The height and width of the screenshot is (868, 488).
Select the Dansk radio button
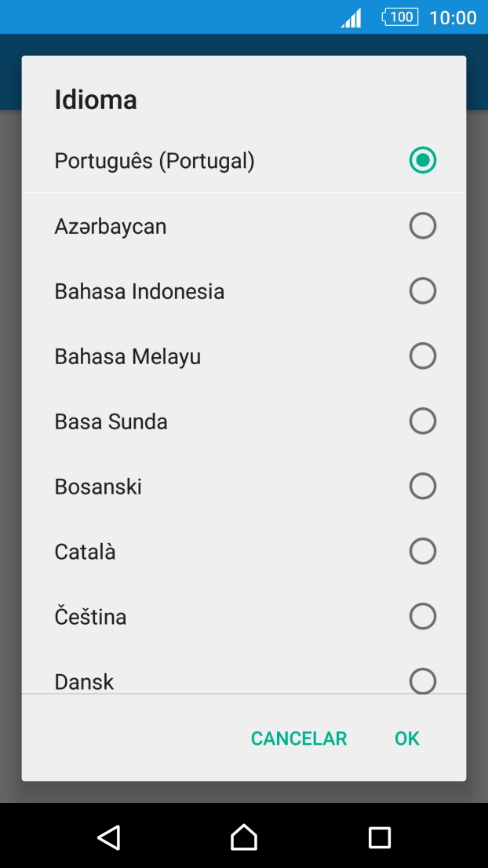422,680
